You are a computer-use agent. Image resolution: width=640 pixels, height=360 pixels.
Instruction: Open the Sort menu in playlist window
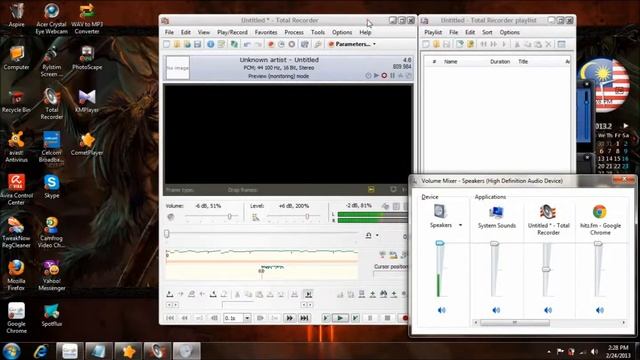[487, 32]
